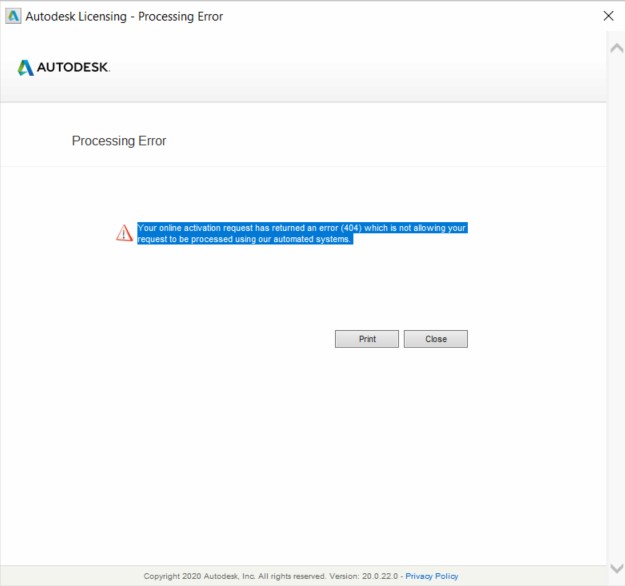Close the window using the X button
Screen dimensions: 625x586
608,16
